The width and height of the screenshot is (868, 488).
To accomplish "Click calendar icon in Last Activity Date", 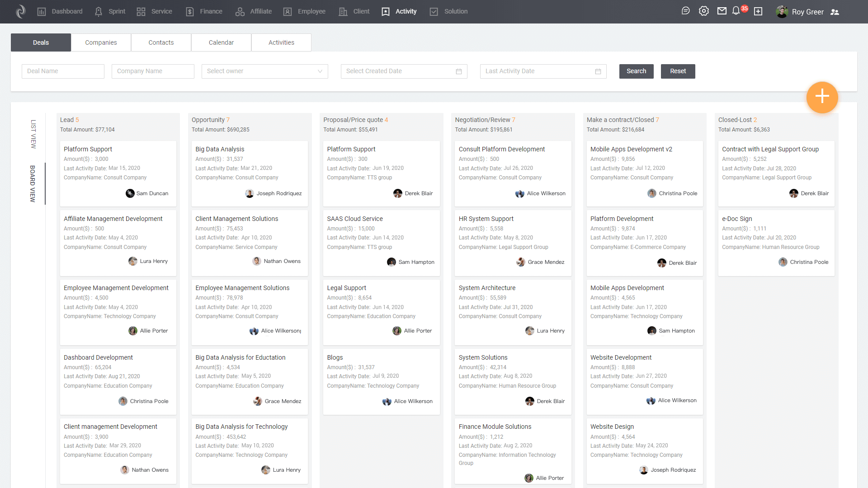I will tap(598, 71).
